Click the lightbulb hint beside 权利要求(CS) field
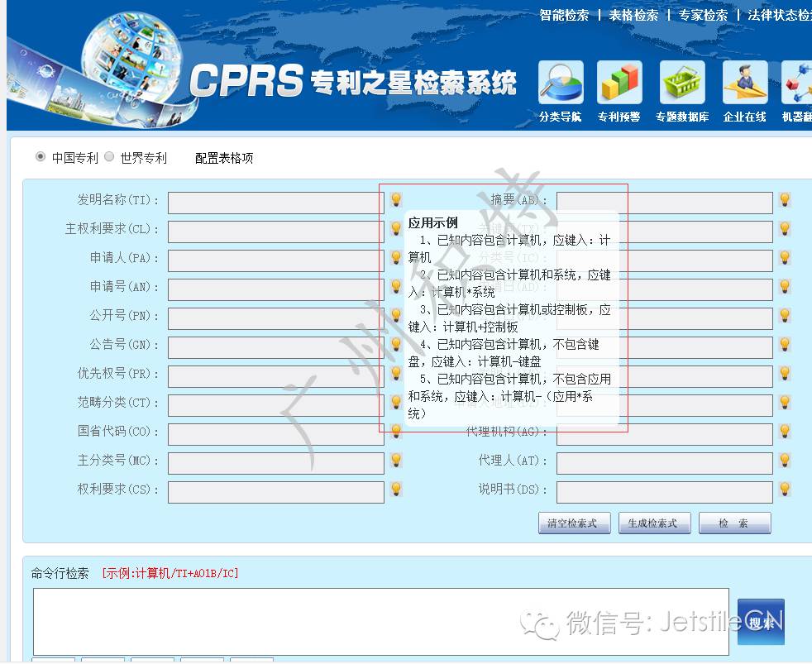The height and width of the screenshot is (664, 812). pyautogui.click(x=396, y=489)
